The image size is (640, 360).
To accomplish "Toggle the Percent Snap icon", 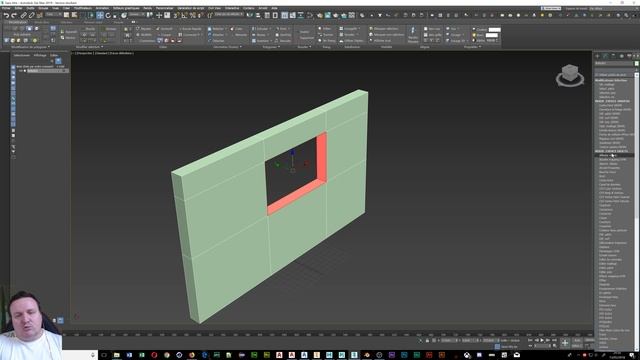I will click(192, 15).
